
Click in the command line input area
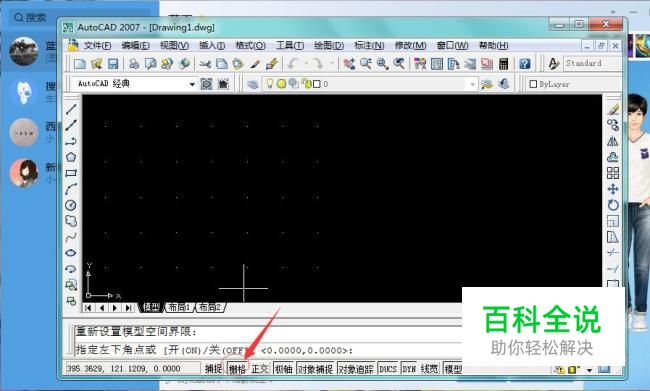coord(268,350)
